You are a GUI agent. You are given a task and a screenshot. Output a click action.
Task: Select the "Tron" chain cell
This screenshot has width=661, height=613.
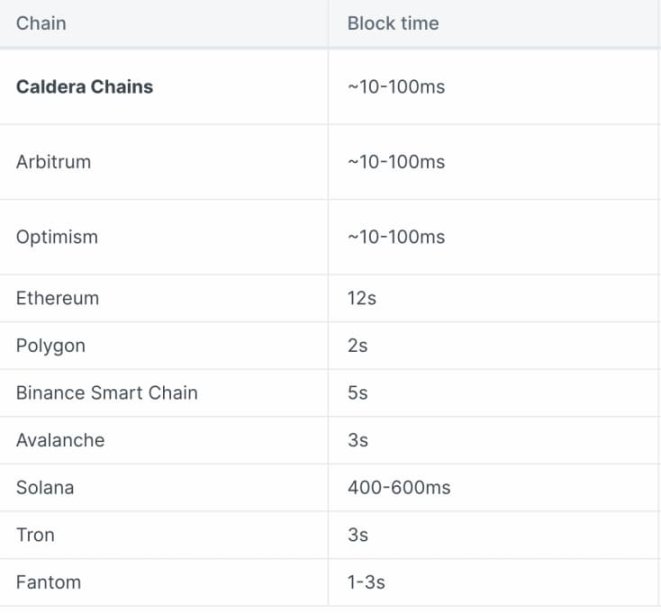(35, 535)
